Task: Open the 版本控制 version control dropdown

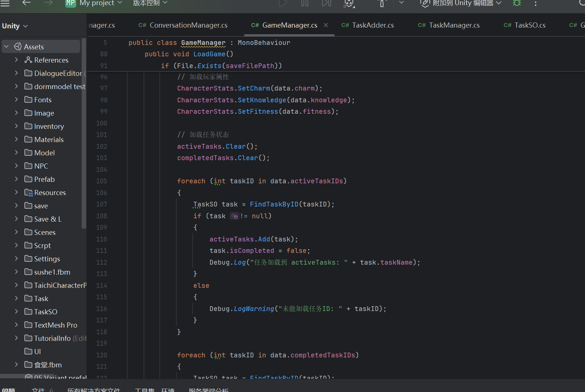Action: click(150, 3)
